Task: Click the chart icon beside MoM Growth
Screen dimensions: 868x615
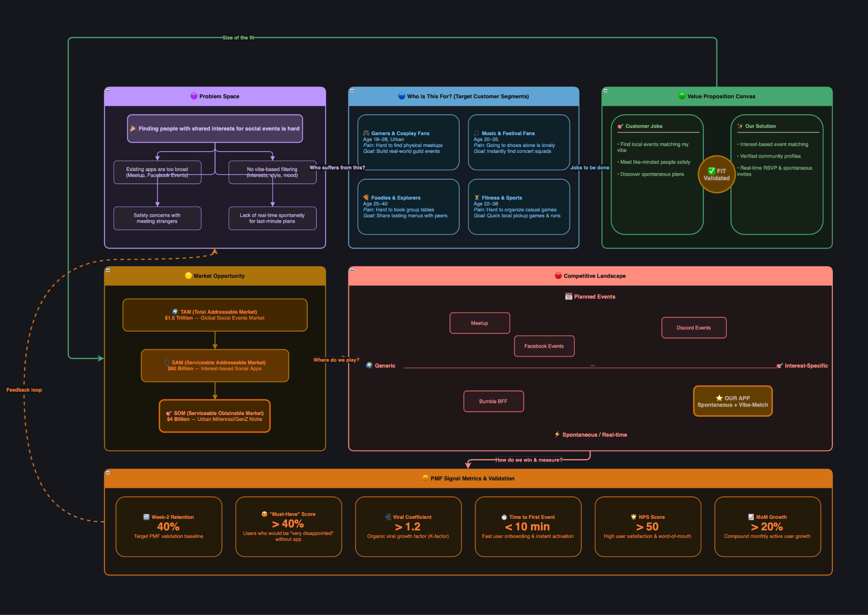Action: pos(751,517)
